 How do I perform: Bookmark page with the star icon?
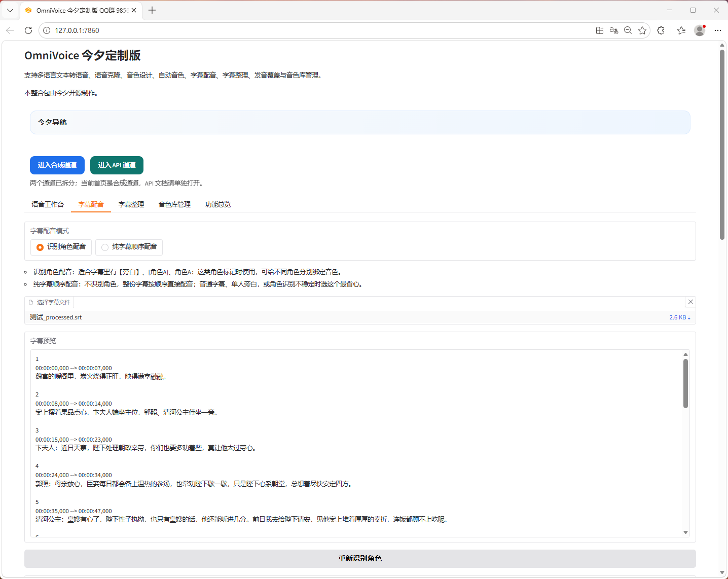click(x=642, y=30)
